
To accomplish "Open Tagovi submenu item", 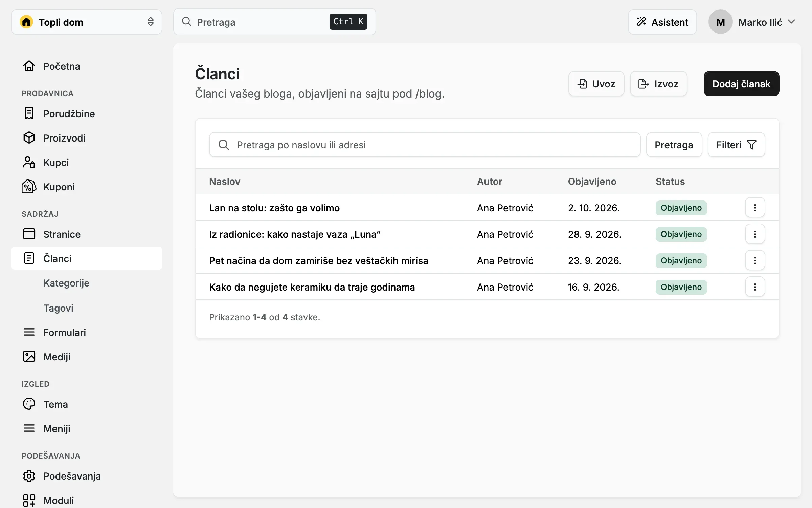I will point(58,308).
